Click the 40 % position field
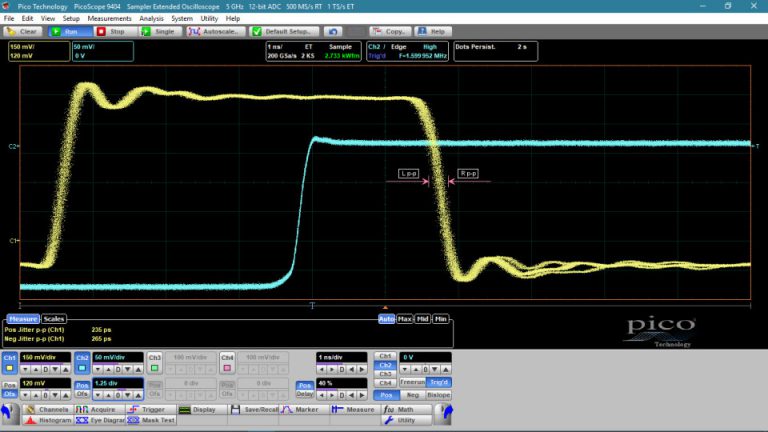The image size is (768, 432). point(341,383)
